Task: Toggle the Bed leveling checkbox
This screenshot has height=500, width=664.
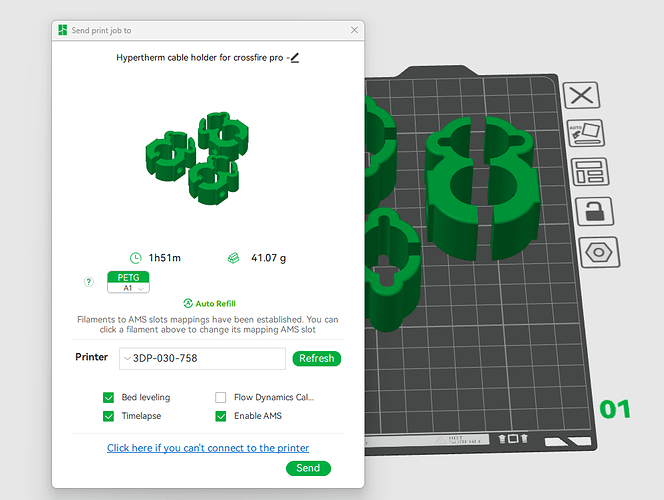Action: tap(108, 398)
